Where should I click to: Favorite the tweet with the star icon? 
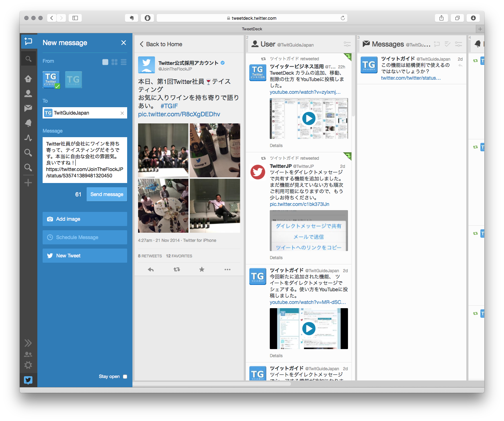coord(202,269)
